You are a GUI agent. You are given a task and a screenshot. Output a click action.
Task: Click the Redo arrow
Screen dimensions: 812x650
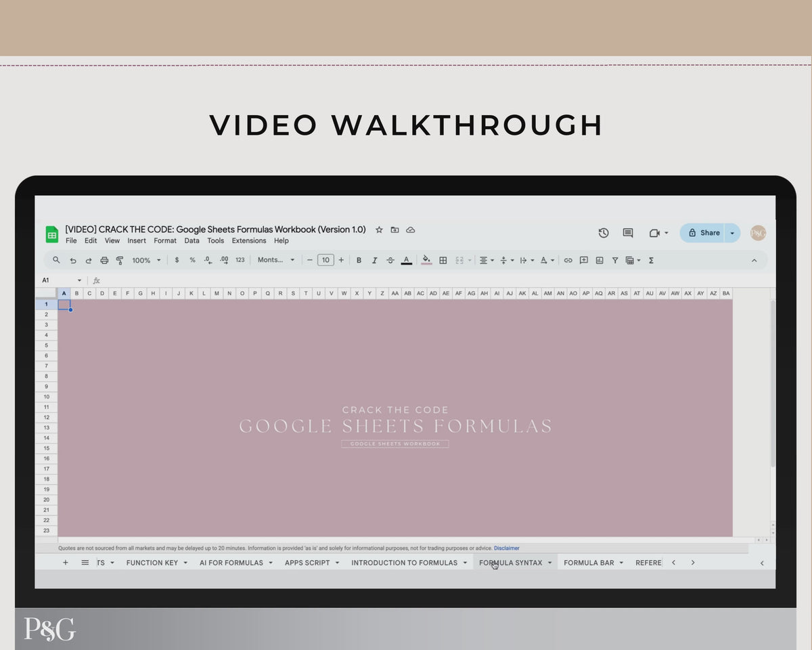point(89,260)
